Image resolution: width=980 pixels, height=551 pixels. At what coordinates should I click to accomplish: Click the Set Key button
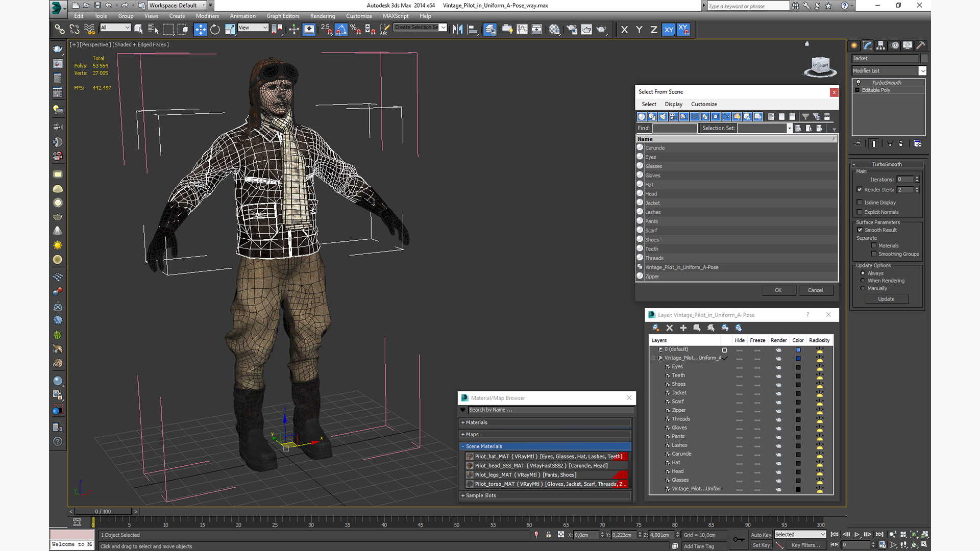coord(761,545)
